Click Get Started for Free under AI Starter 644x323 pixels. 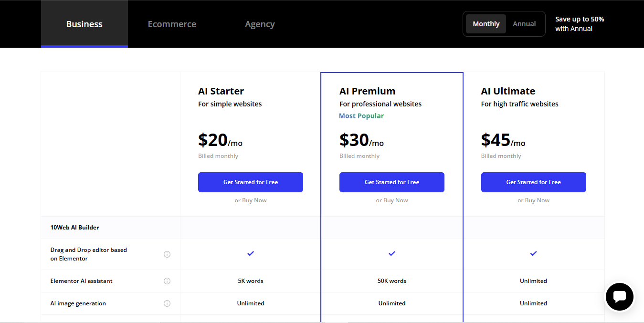(x=251, y=182)
